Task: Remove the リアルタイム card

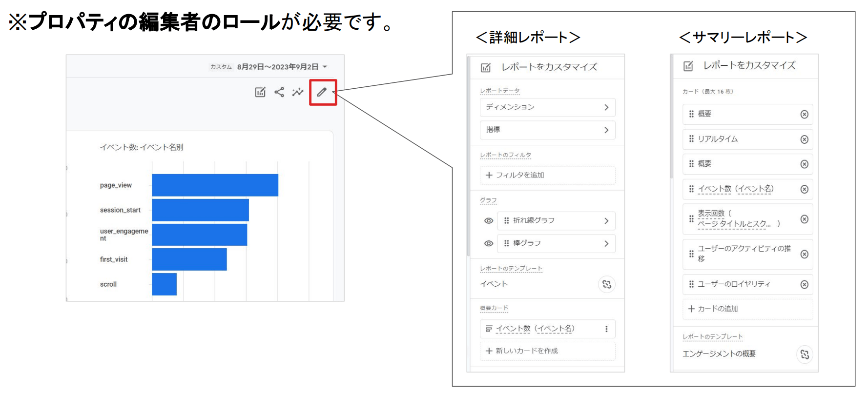Action: [x=805, y=139]
